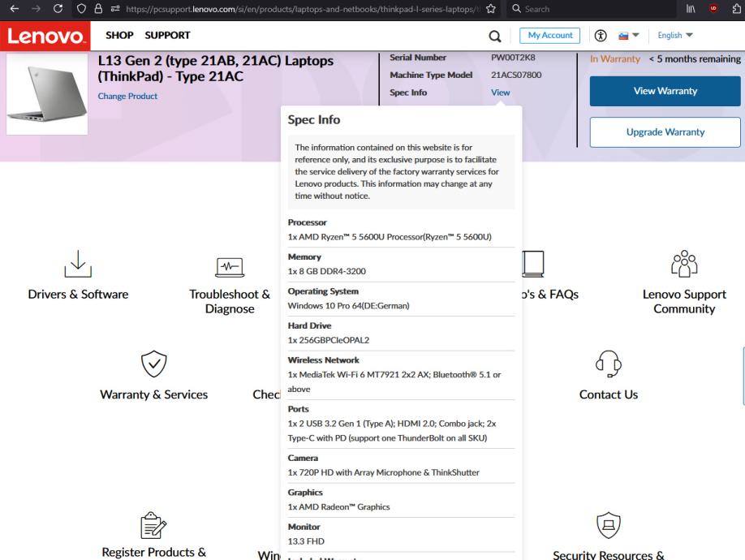The image size is (745, 560).
Task: Click the browser forward arrow
Action: (36, 9)
